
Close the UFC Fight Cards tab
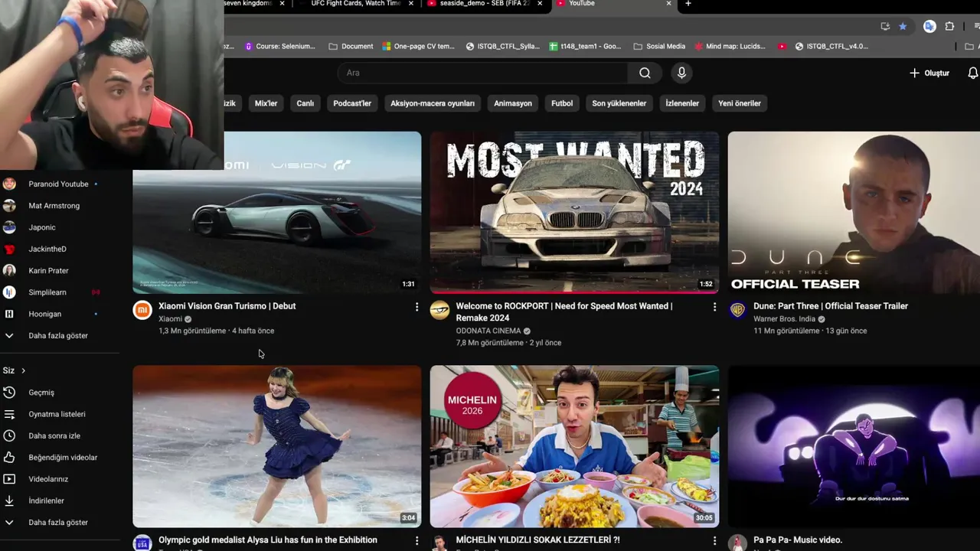tap(411, 4)
